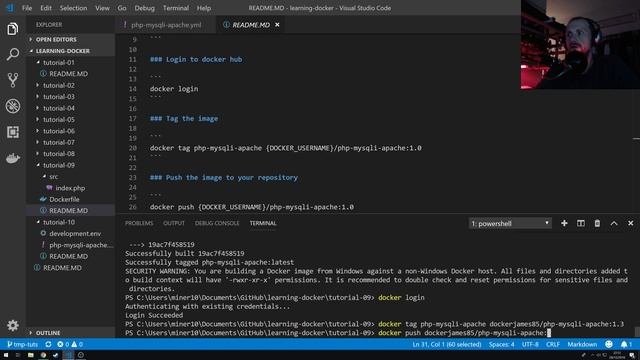Change end of line sequence CRLF
The width and height of the screenshot is (640, 360).
(x=553, y=344)
